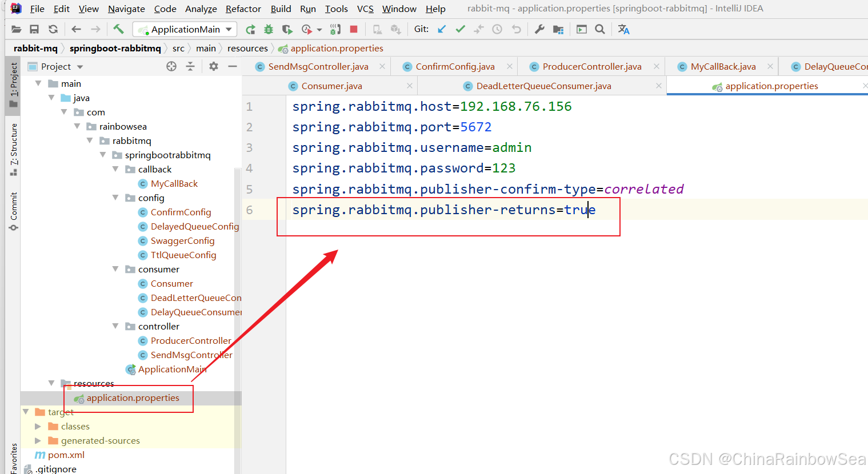Viewport: 868px width, 474px height.
Task: Toggle the Favorites side tool window
Action: pyautogui.click(x=14, y=457)
